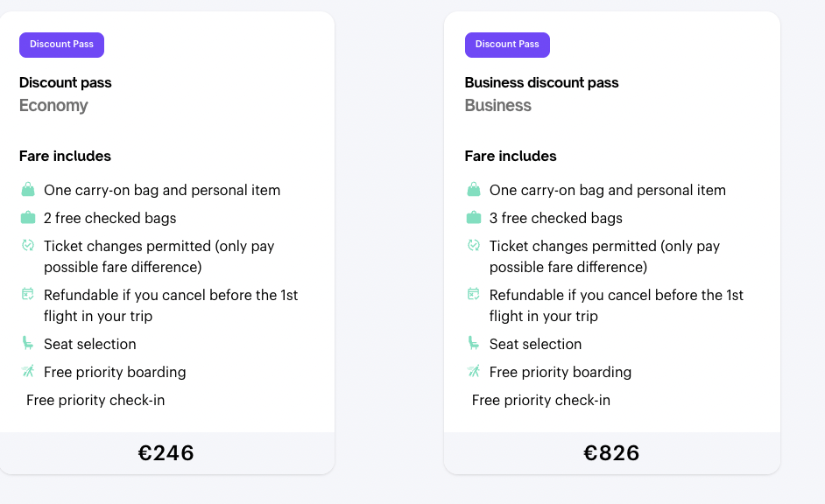Click the seat selection icon in Business card

click(474, 344)
